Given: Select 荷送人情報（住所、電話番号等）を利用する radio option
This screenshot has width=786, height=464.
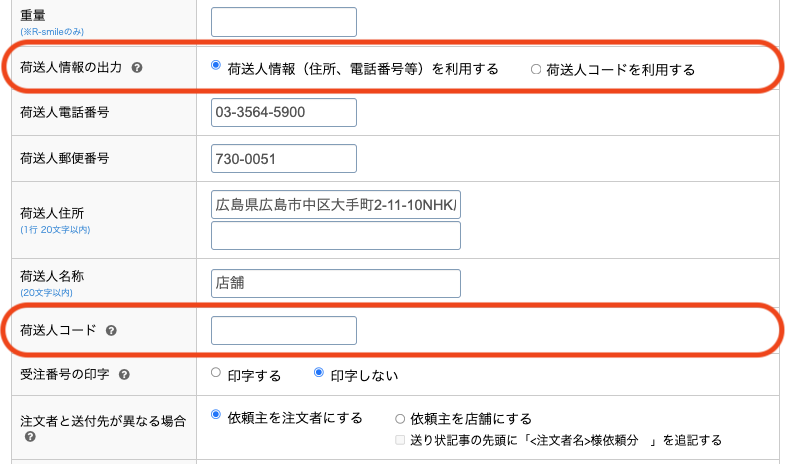Looking at the screenshot, I should (x=216, y=66).
